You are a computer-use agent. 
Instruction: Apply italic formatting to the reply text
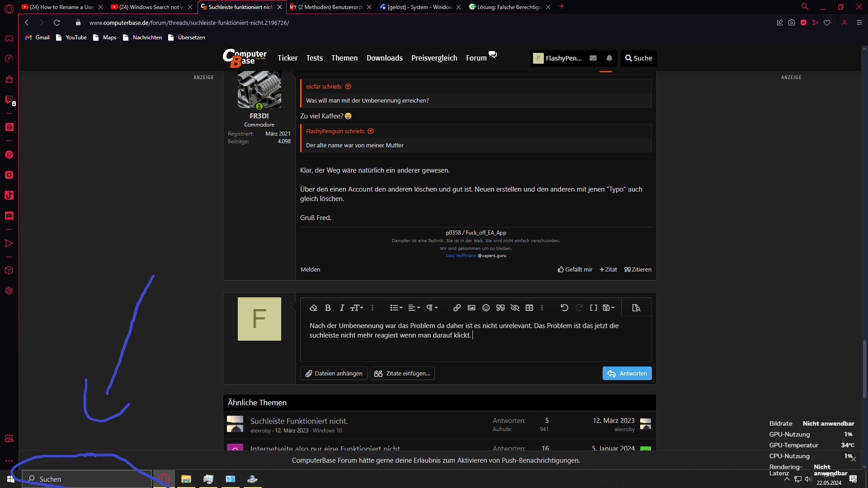pos(342,308)
